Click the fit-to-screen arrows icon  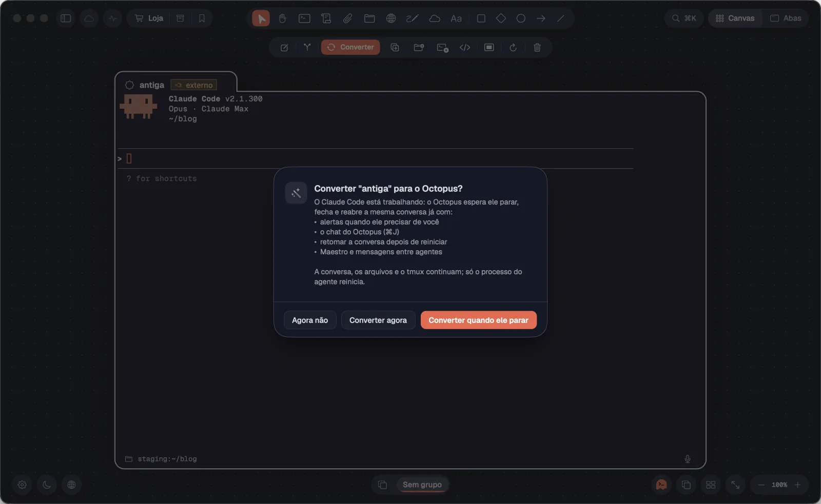(735, 485)
